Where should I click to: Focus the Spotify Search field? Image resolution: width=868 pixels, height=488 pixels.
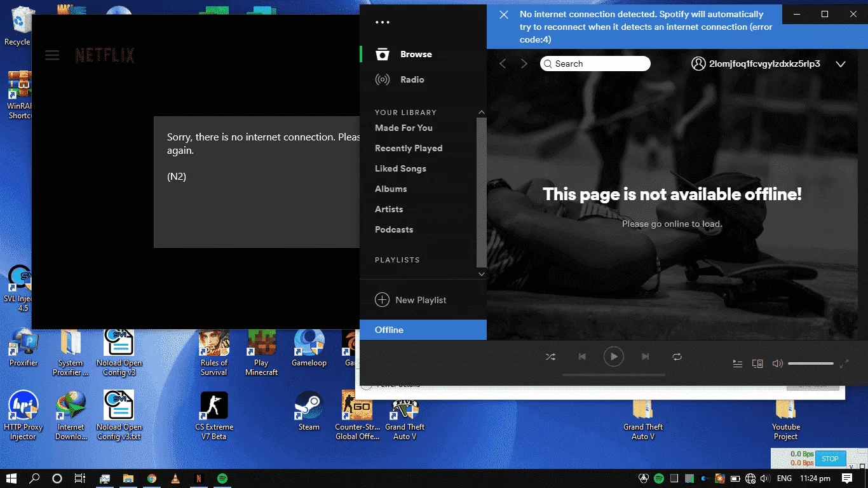pyautogui.click(x=595, y=64)
